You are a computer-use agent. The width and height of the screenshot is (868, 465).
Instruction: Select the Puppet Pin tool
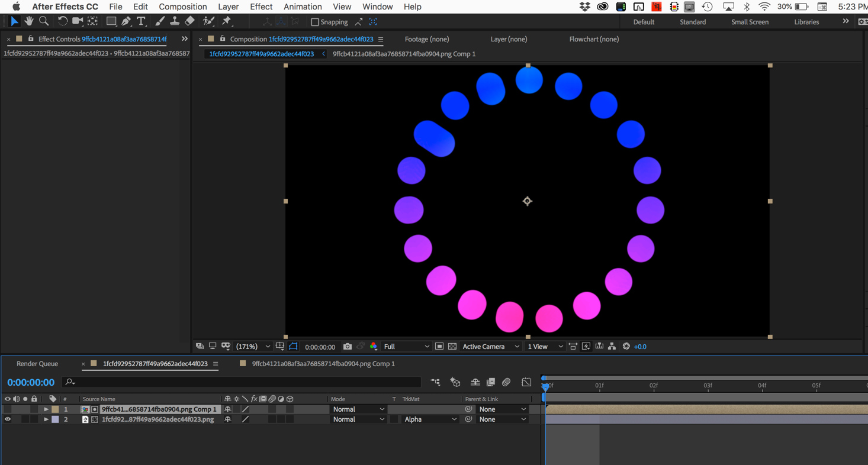coord(227,21)
